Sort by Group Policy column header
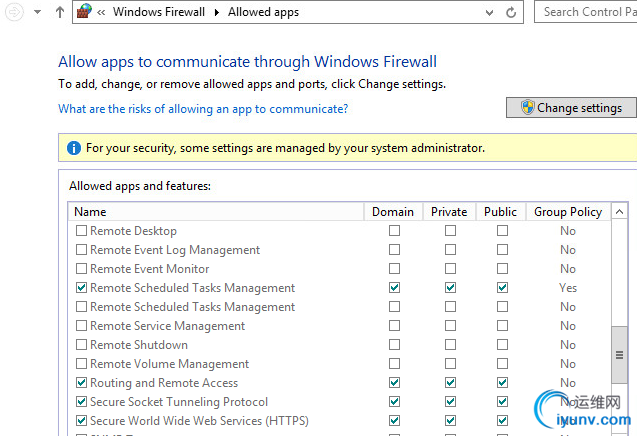This screenshot has width=637, height=436. (568, 212)
